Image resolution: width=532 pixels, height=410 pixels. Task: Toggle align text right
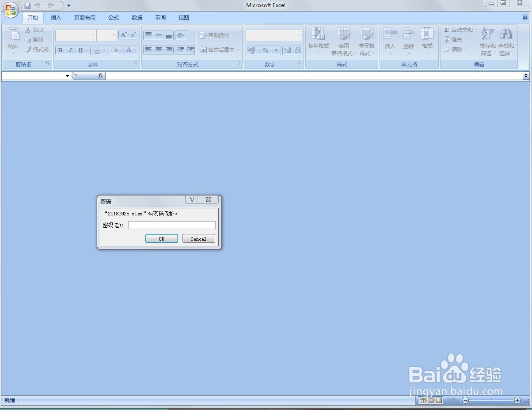pos(169,50)
